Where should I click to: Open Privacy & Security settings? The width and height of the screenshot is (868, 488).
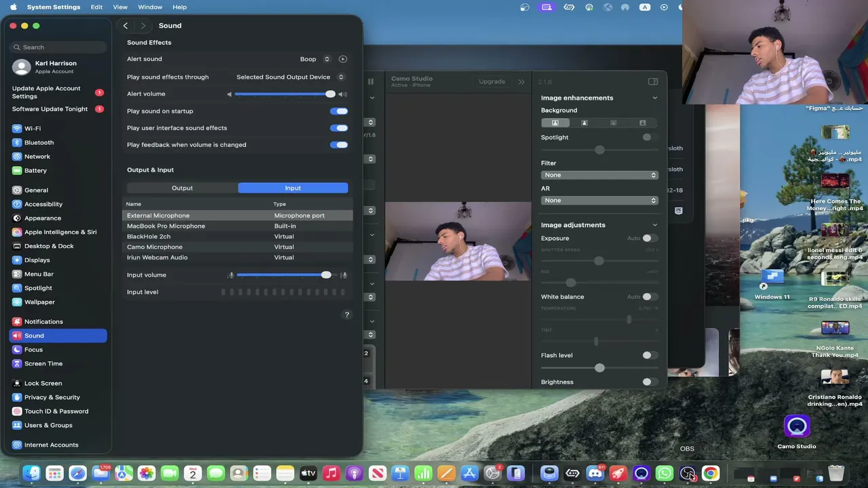52,397
